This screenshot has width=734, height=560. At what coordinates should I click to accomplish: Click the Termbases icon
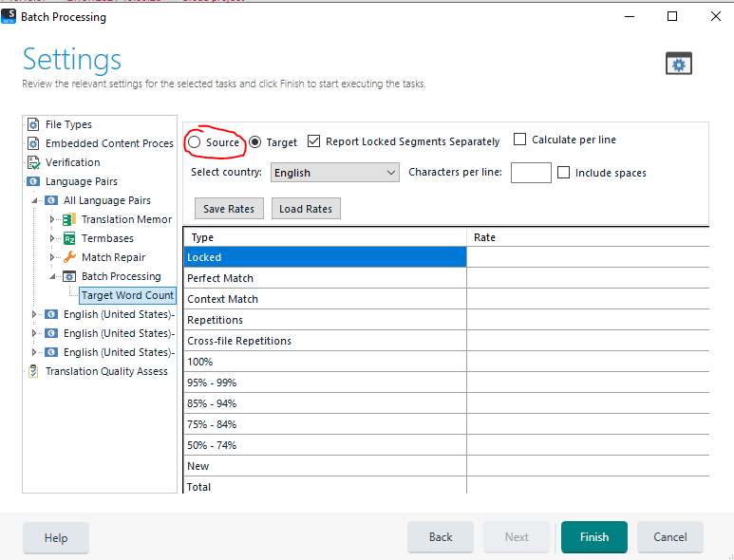point(69,238)
